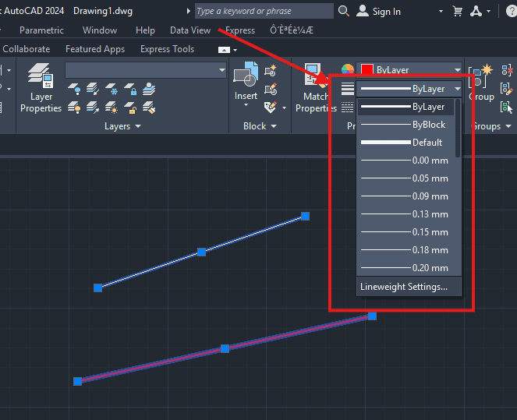Click the Insert block icon
The height and width of the screenshot is (420, 517).
(246, 81)
